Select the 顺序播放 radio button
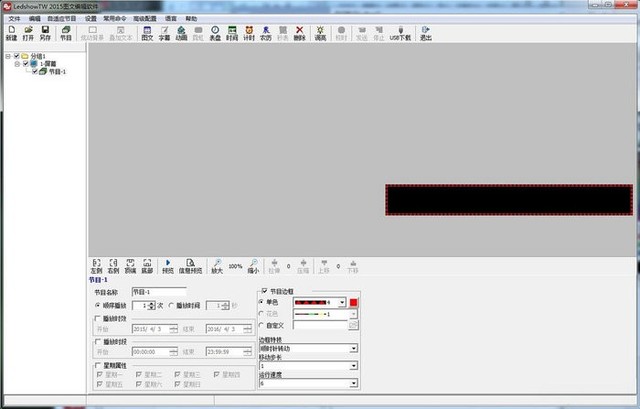This screenshot has height=409, width=640. pyautogui.click(x=98, y=305)
